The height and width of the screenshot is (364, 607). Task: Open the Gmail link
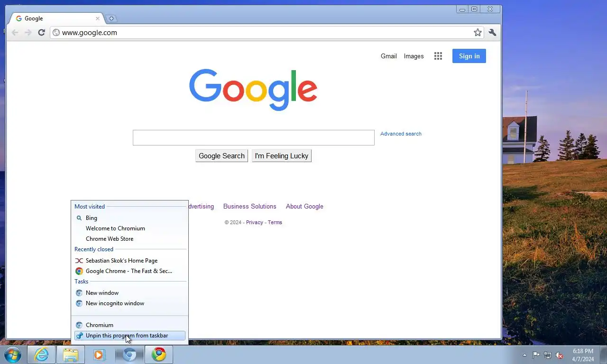click(389, 56)
